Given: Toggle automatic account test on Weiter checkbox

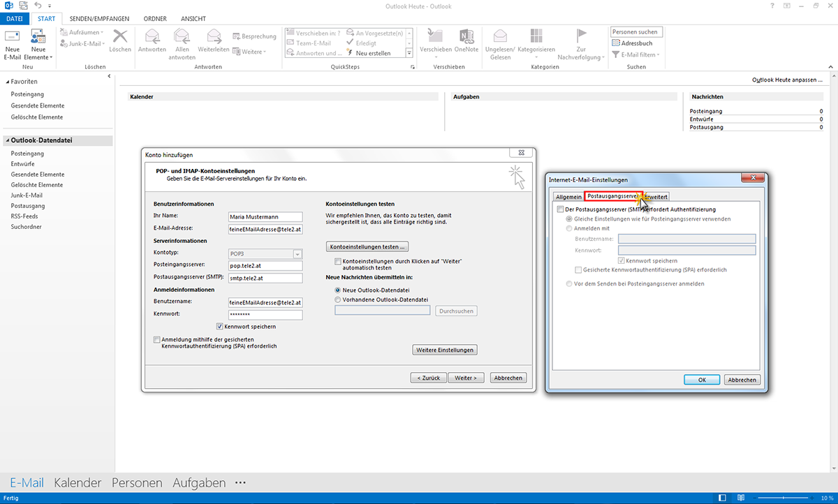Looking at the screenshot, I should tap(339, 261).
